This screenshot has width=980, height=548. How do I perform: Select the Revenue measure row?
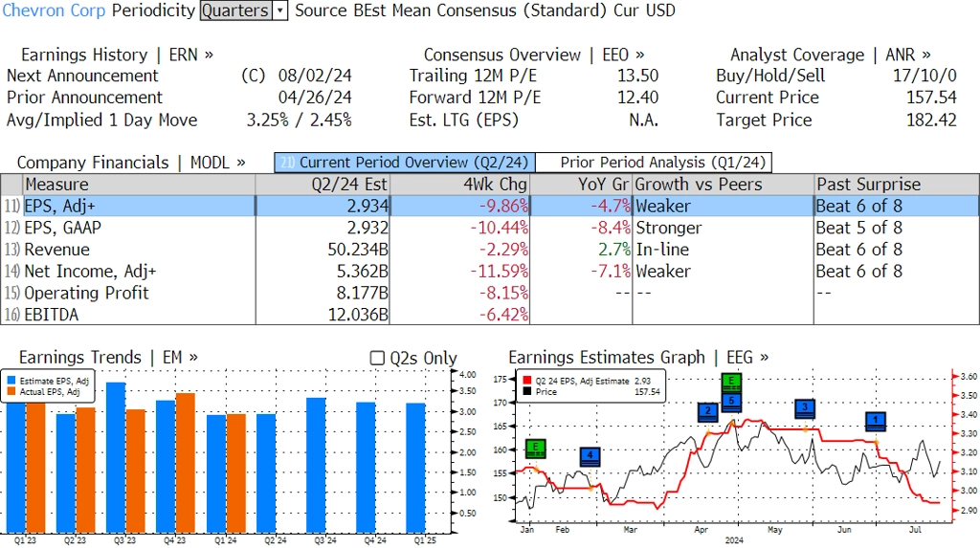[490, 250]
